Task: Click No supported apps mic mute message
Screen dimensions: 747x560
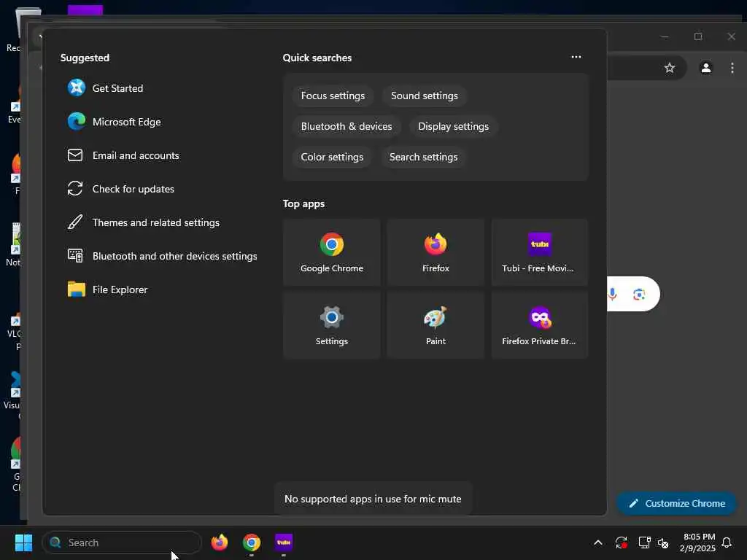Action: tap(373, 499)
